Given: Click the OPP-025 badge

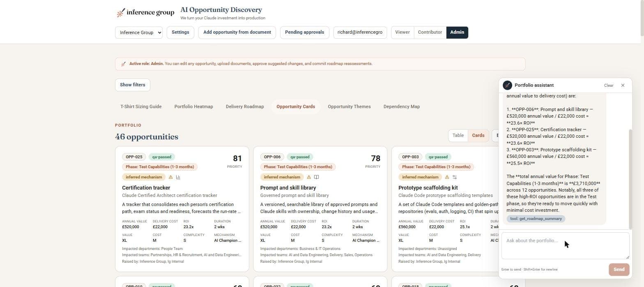Looking at the screenshot, I should pyautogui.click(x=134, y=157).
